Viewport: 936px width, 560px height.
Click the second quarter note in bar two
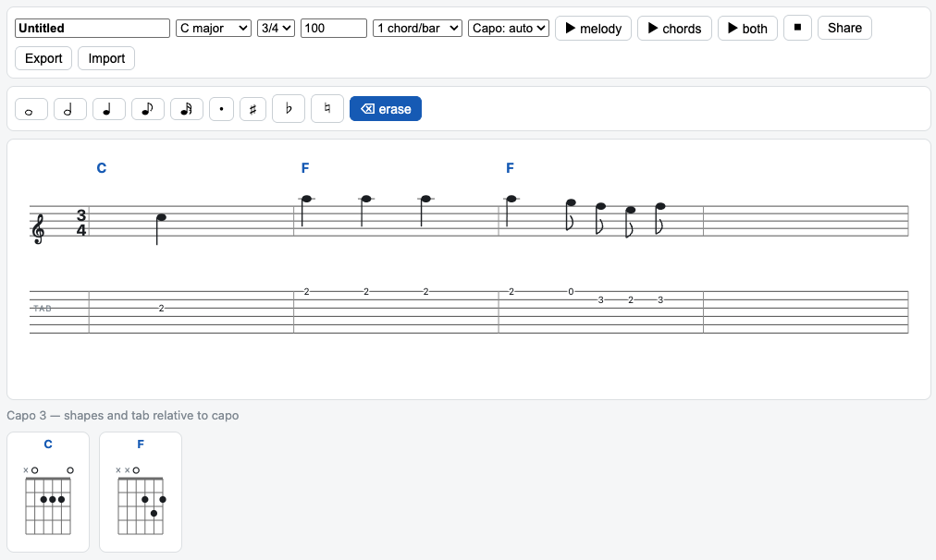(x=366, y=200)
